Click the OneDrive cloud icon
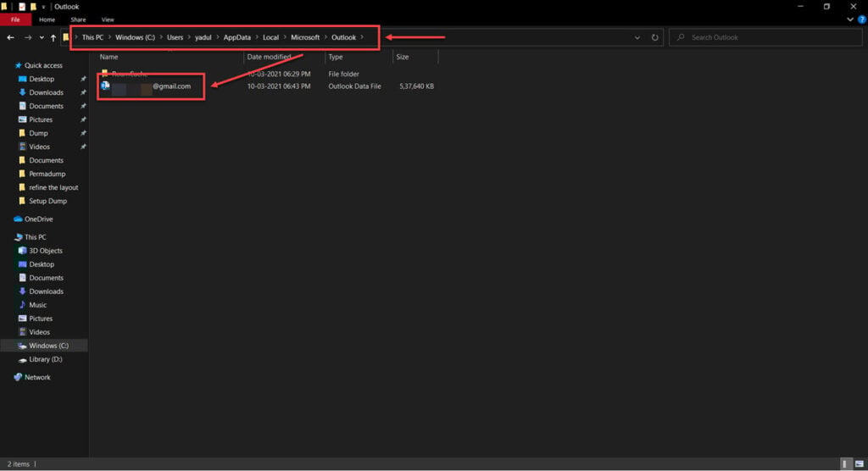Image resolution: width=868 pixels, height=471 pixels. (18, 219)
